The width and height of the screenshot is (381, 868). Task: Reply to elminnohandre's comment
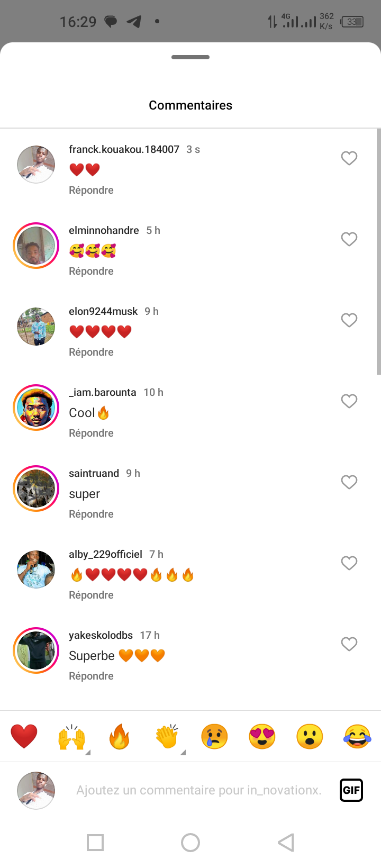coord(91,271)
